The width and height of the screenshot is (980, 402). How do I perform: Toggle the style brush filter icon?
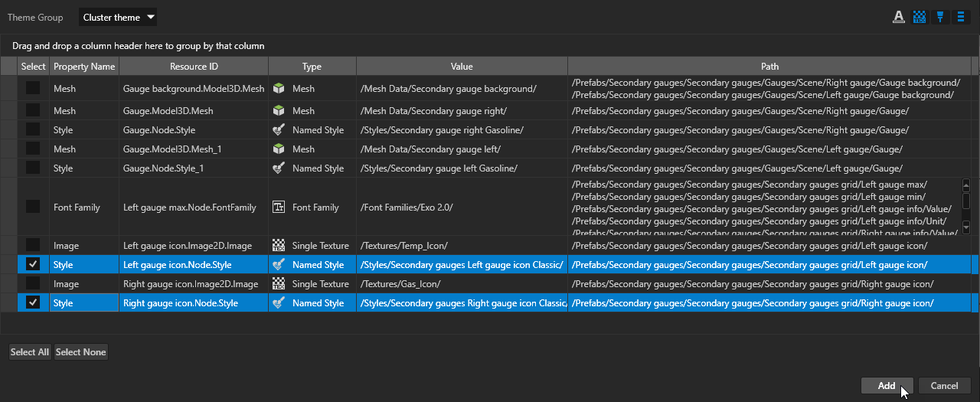(x=940, y=17)
